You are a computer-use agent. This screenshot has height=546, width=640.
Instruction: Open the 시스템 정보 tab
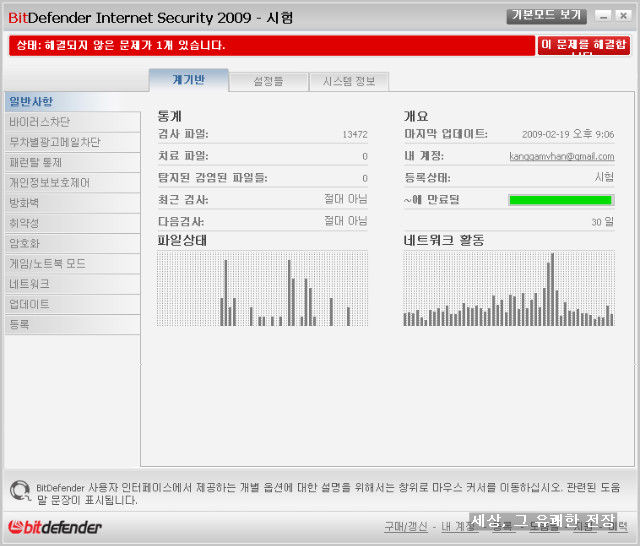pyautogui.click(x=349, y=82)
